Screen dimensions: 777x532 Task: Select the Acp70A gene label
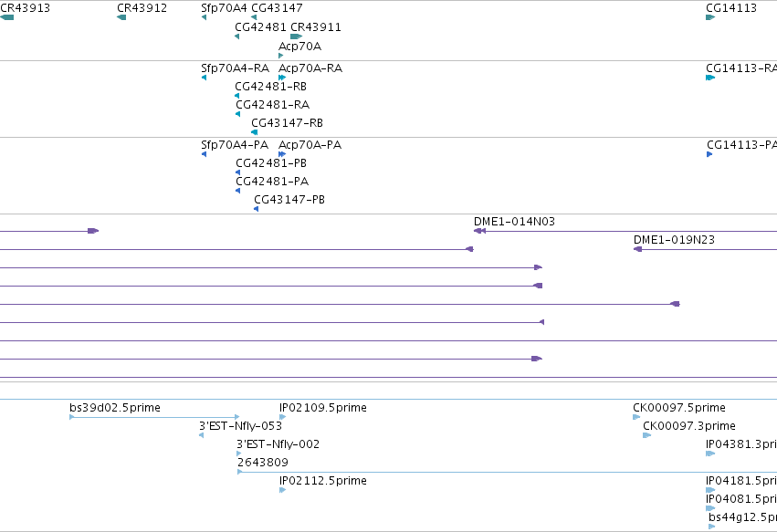pyautogui.click(x=299, y=47)
